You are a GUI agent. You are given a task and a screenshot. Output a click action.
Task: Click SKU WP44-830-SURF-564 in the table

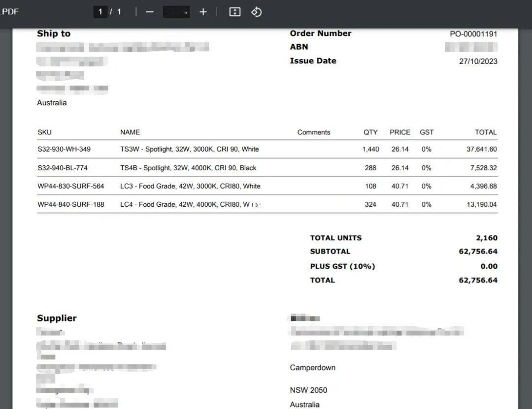[x=71, y=186]
